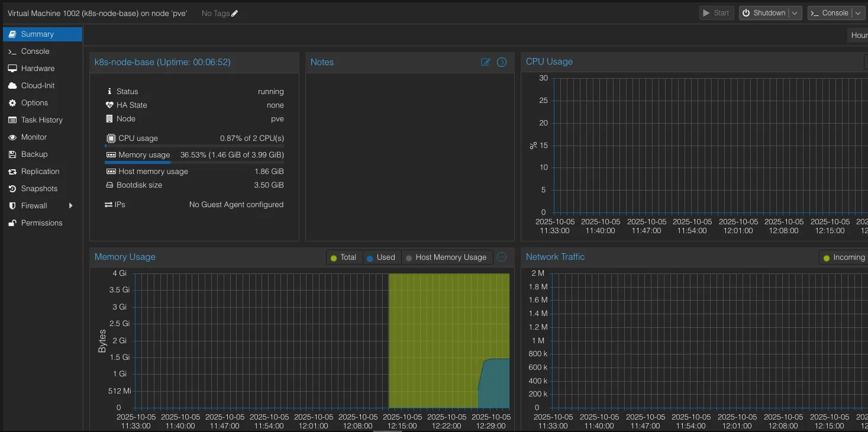Image resolution: width=868 pixels, height=432 pixels.
Task: Open the Replication section
Action: (40, 172)
